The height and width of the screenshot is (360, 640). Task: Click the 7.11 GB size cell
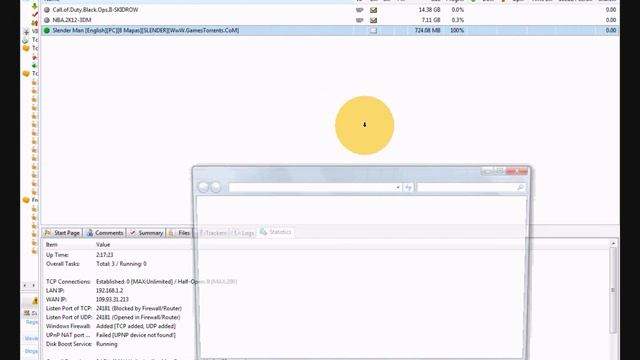point(430,20)
